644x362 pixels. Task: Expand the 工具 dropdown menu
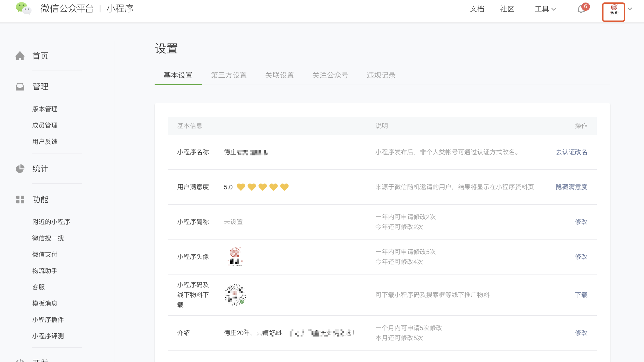[545, 9]
